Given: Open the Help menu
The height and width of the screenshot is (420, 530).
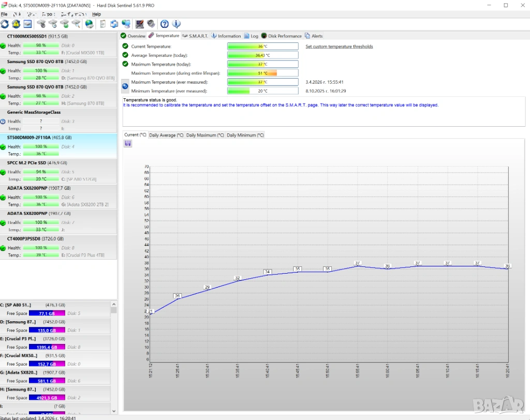Looking at the screenshot, I should click(x=96, y=14).
